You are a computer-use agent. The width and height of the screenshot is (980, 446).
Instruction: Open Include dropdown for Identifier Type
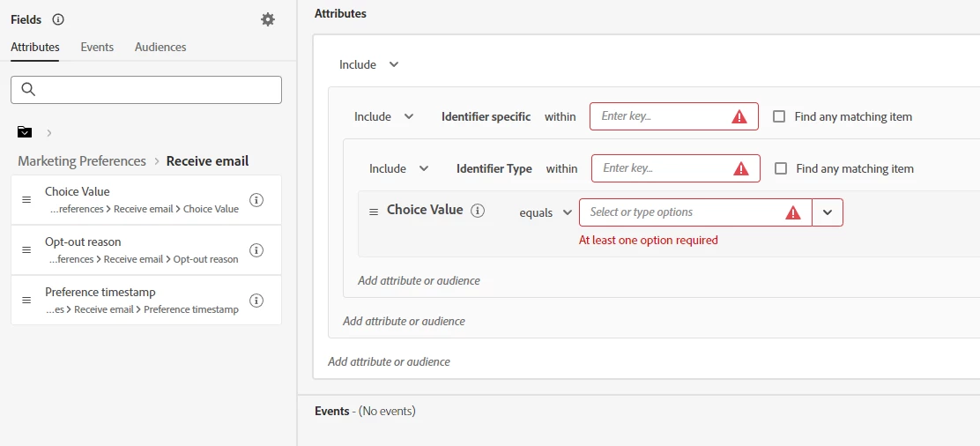tap(399, 168)
